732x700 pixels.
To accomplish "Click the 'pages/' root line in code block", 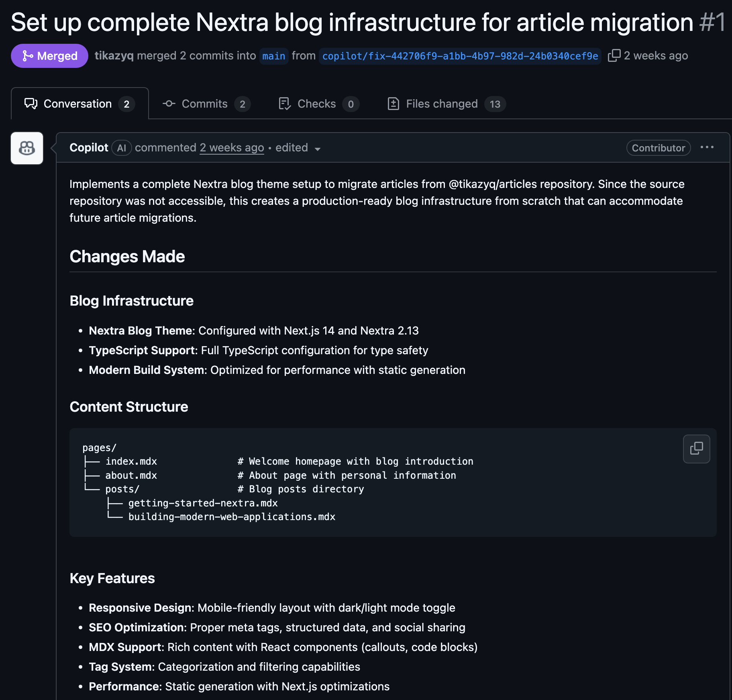I will click(99, 447).
